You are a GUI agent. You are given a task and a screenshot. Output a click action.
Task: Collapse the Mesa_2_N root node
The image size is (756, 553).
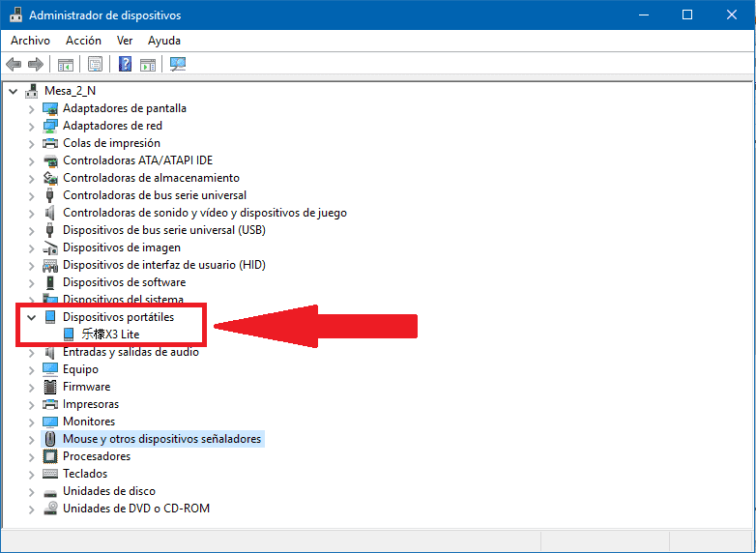coord(13,91)
